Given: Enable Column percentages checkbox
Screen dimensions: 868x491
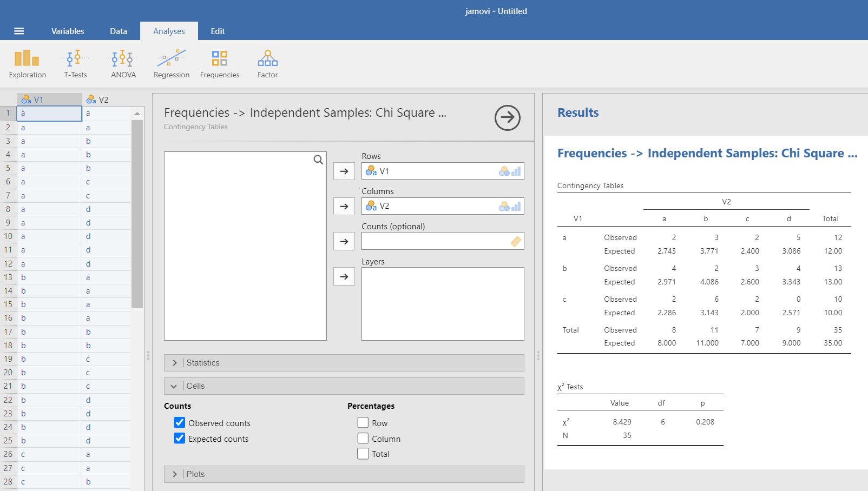Looking at the screenshot, I should coord(363,438).
